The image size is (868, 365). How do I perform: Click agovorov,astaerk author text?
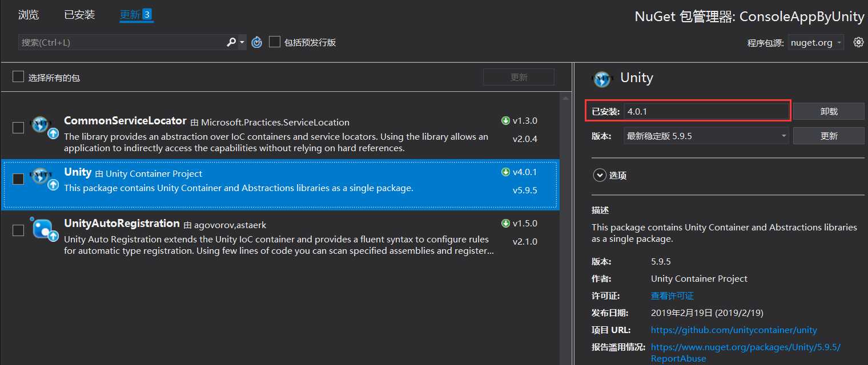tap(230, 225)
